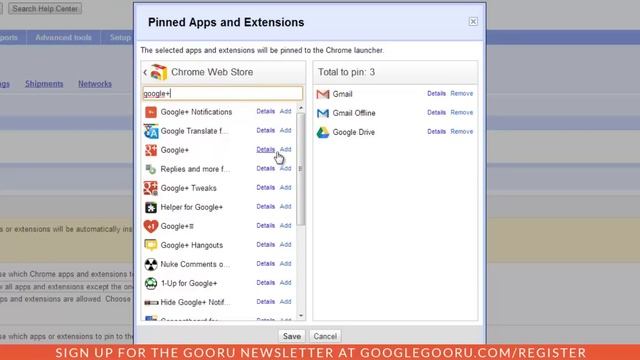View Details for Google+ Tweaks
This screenshot has height=360, width=640.
pyautogui.click(x=265, y=188)
